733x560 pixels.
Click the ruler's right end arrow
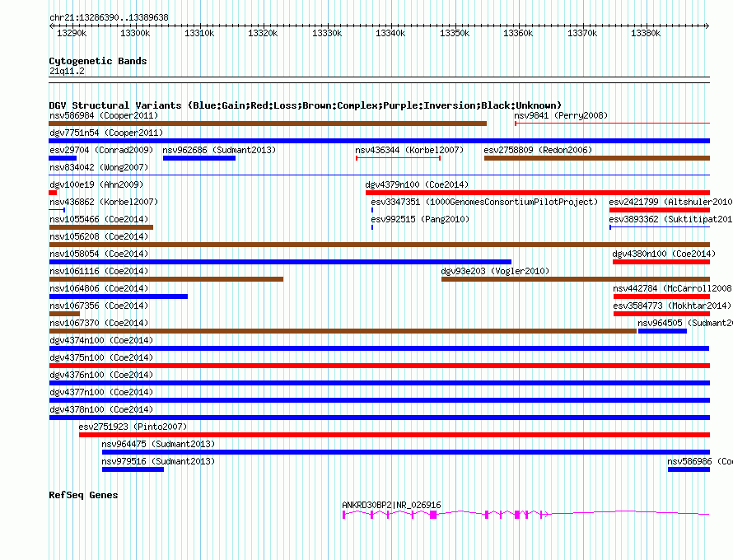pos(707,26)
